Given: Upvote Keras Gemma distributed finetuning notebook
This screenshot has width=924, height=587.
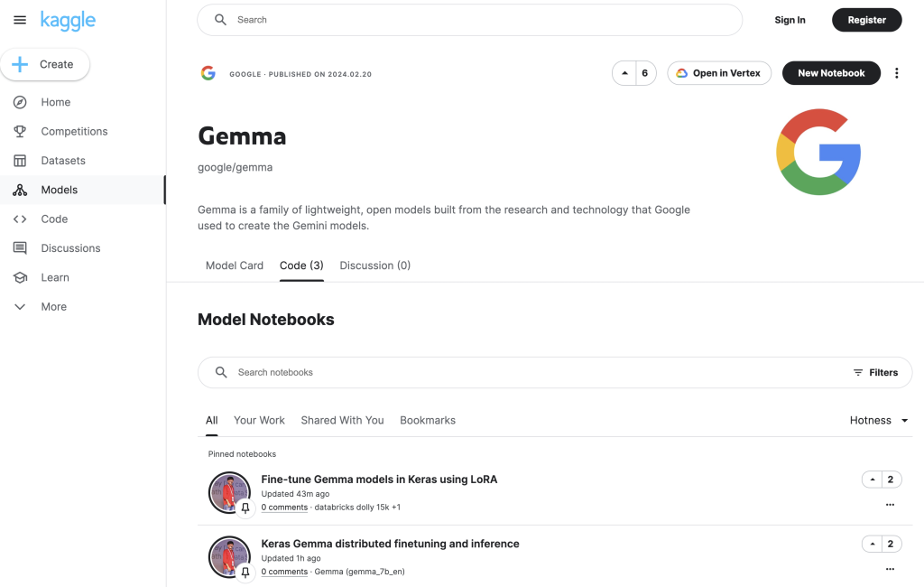Looking at the screenshot, I should click(872, 544).
